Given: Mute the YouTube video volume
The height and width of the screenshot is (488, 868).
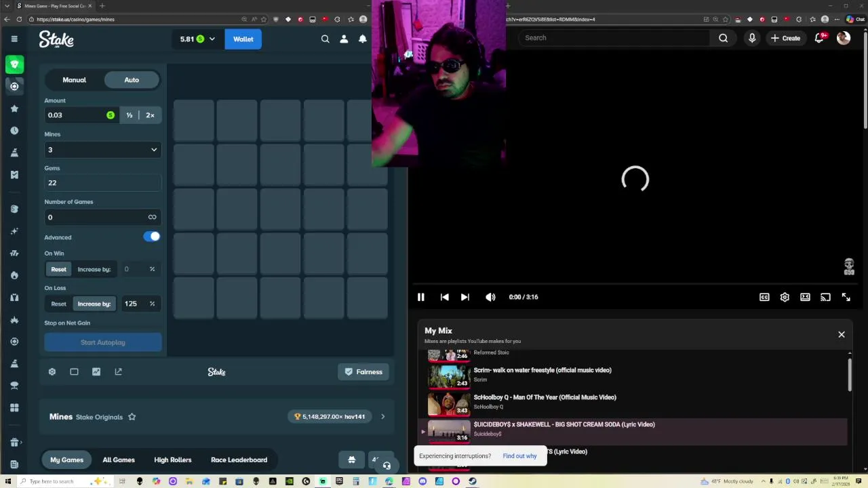Looking at the screenshot, I should tap(490, 297).
